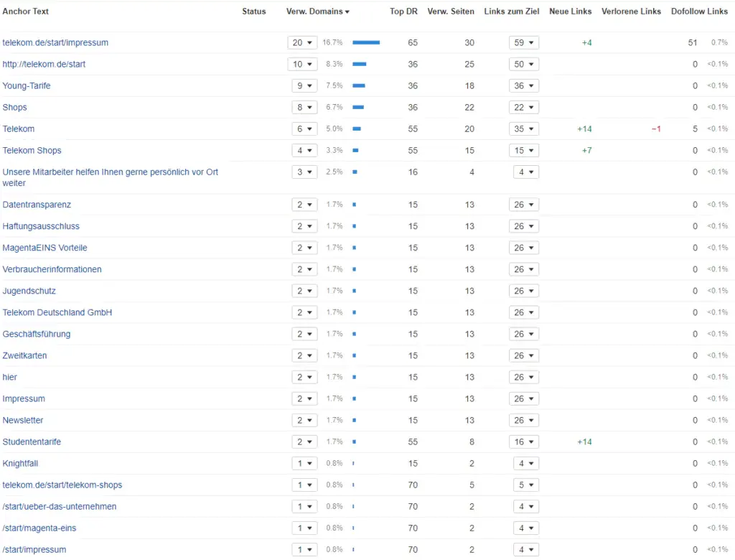This screenshot has height=560, width=735.
Task: Click the Verlorene Links column header
Action: click(x=631, y=11)
